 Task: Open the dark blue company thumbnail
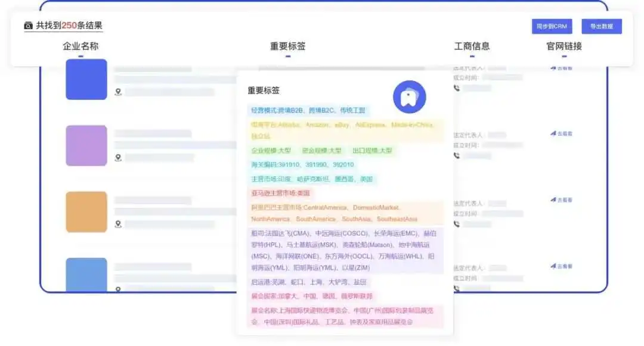pos(86,79)
